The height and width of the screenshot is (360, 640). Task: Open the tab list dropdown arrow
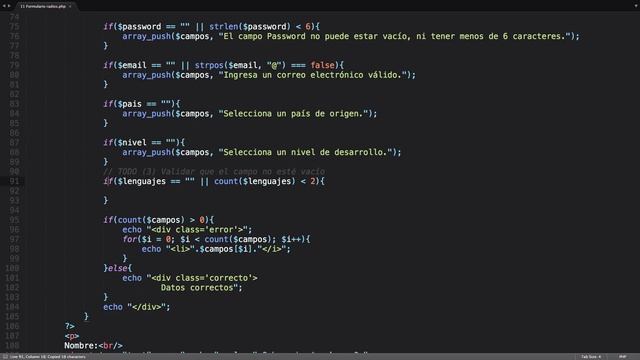[636, 6]
